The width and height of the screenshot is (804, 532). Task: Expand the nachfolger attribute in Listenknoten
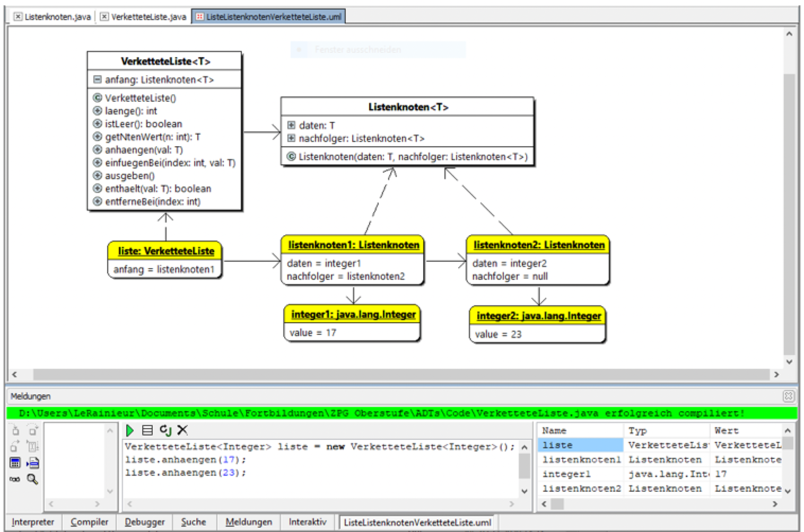point(291,138)
